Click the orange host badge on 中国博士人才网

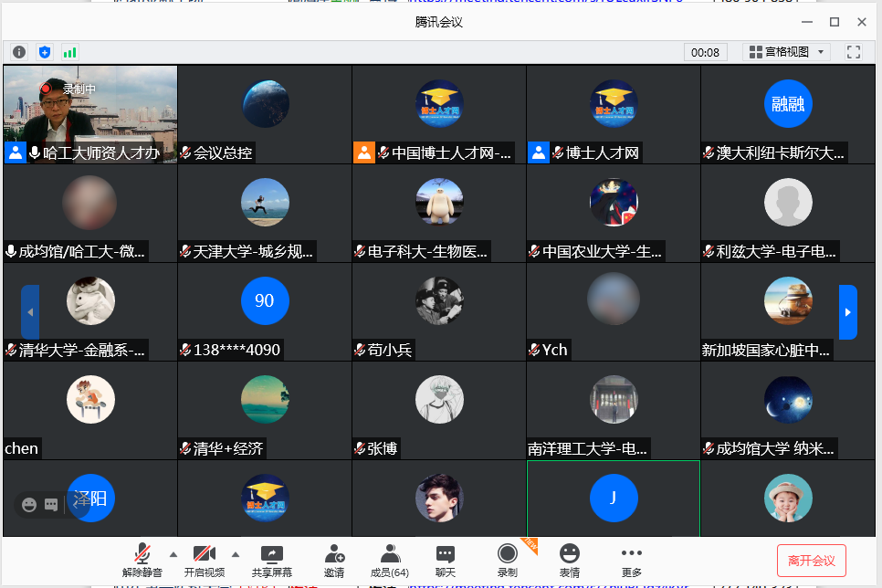364,152
